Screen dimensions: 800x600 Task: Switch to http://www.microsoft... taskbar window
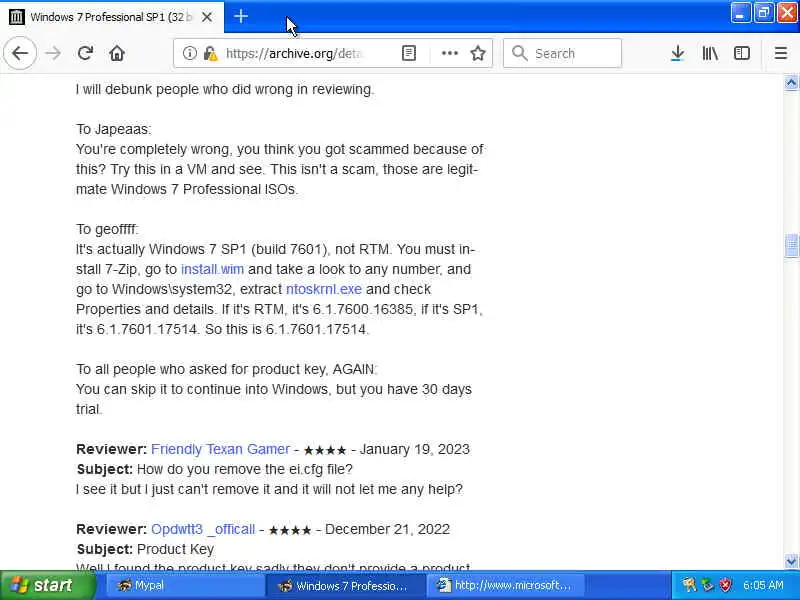pos(506,586)
